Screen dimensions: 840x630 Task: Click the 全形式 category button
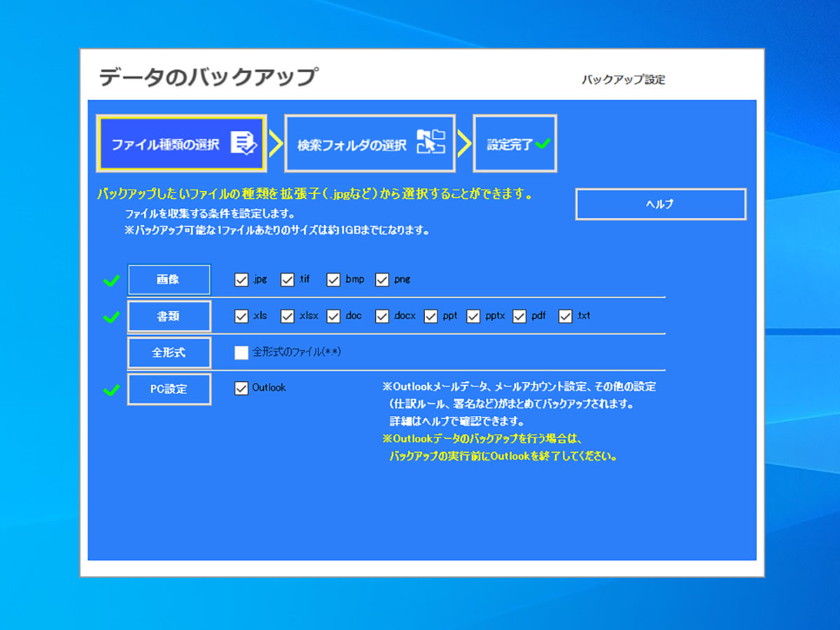tap(169, 353)
